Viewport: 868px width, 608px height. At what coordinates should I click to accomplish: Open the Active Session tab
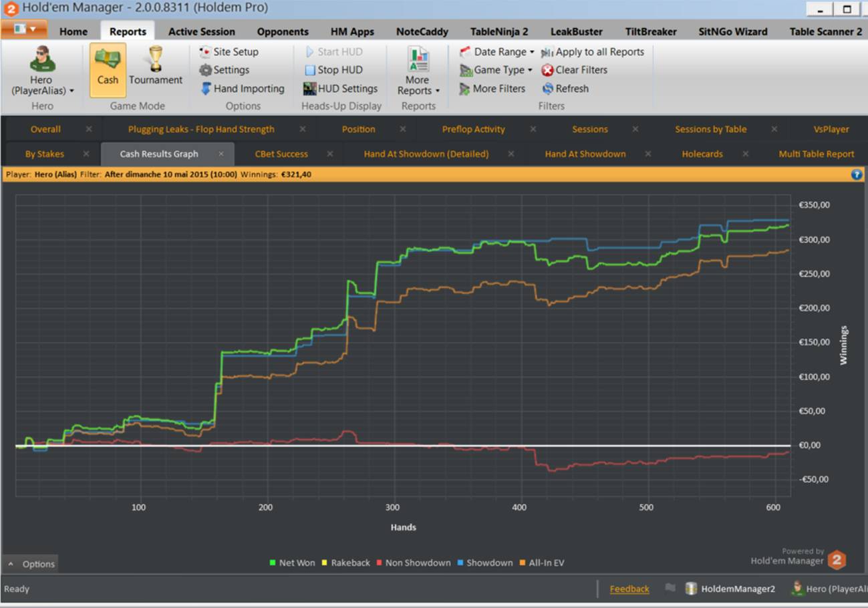pyautogui.click(x=201, y=31)
